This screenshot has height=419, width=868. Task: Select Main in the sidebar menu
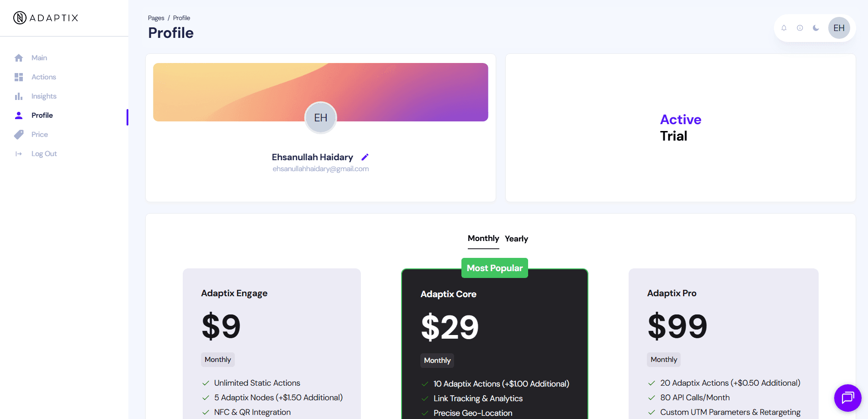[39, 58]
